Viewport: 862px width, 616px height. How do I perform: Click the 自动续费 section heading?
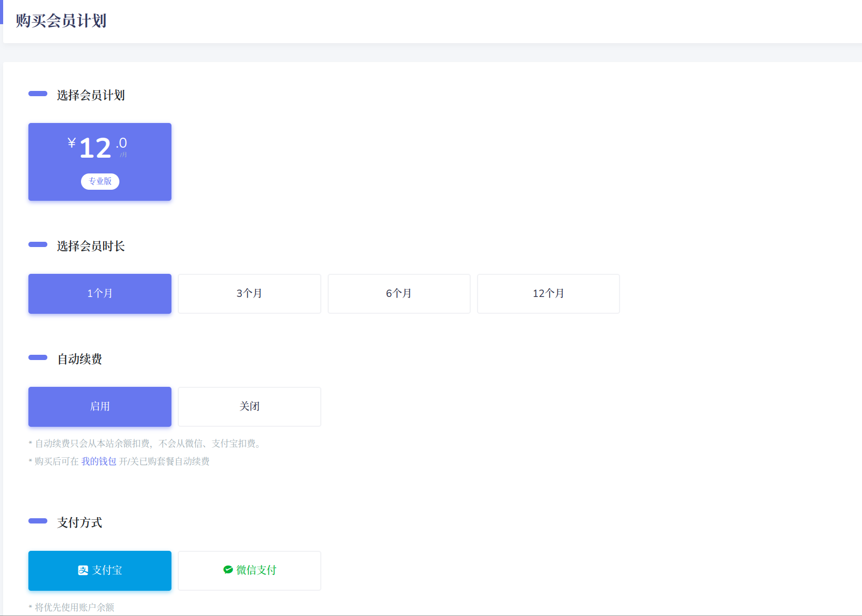click(79, 359)
